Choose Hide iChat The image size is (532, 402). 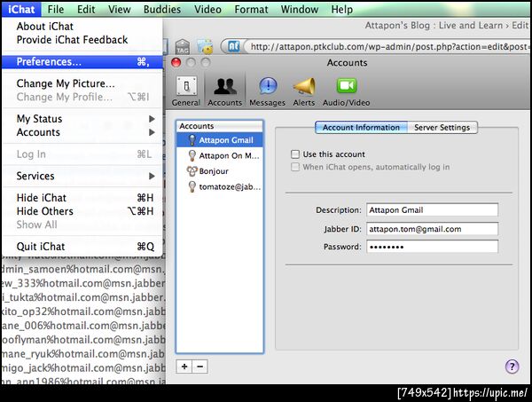tap(82, 198)
